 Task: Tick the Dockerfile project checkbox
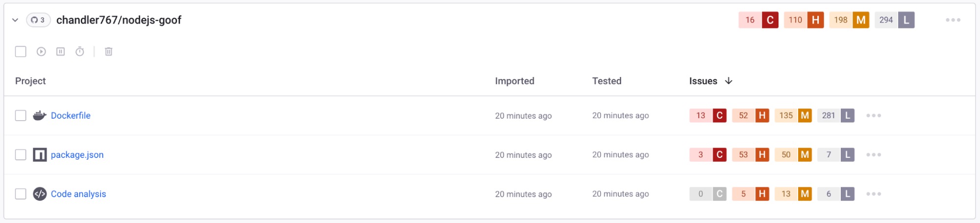[21, 116]
